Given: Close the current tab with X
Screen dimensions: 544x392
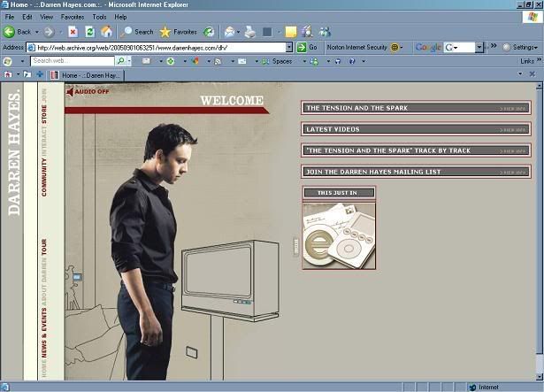Looking at the screenshot, I should (x=533, y=74).
